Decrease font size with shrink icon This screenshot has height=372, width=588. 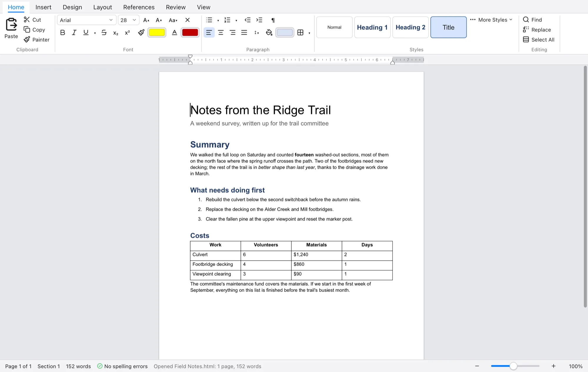coord(159,20)
